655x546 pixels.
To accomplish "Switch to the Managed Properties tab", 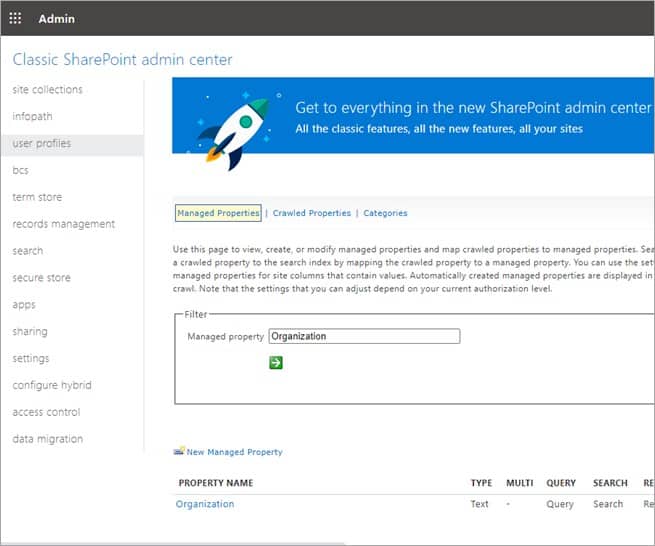I will pos(218,213).
